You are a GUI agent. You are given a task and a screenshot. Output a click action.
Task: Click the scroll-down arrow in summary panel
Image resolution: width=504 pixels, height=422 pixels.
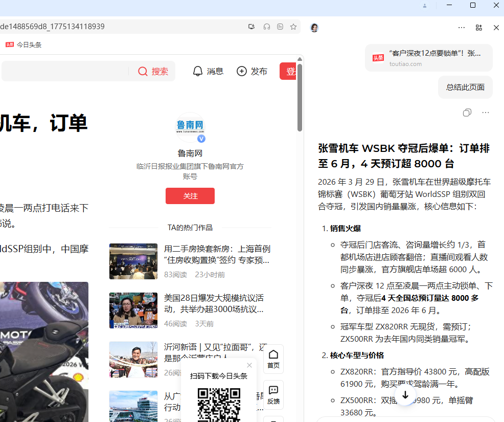coord(405,394)
